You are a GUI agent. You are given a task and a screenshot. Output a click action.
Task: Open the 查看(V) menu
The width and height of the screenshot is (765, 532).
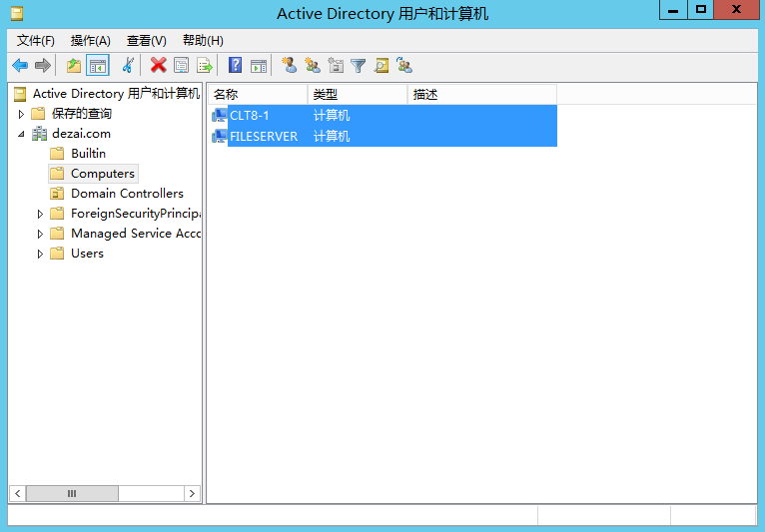pyautogui.click(x=147, y=41)
